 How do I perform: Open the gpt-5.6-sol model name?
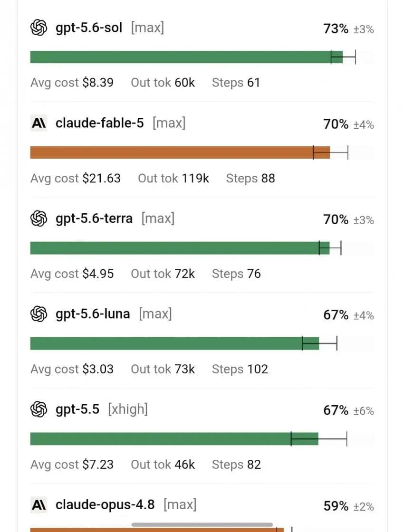[89, 28]
